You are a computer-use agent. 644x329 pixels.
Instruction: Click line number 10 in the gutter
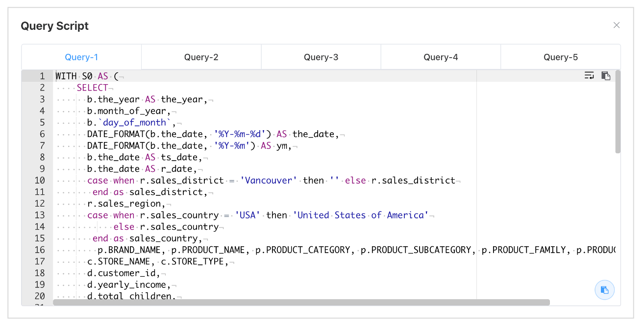[40, 180]
